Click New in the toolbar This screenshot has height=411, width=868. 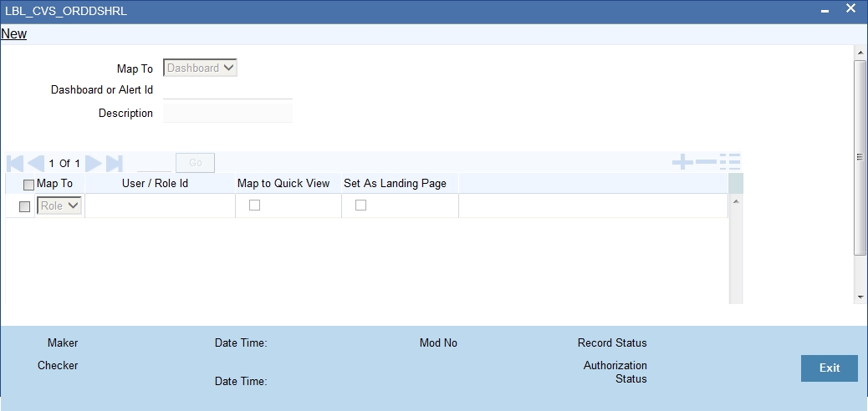click(x=14, y=33)
